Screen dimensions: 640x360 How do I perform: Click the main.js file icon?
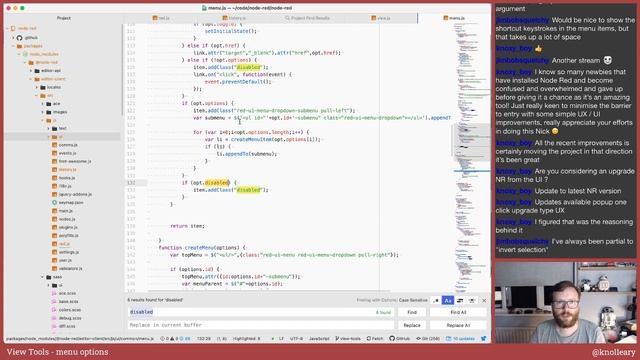[54, 211]
